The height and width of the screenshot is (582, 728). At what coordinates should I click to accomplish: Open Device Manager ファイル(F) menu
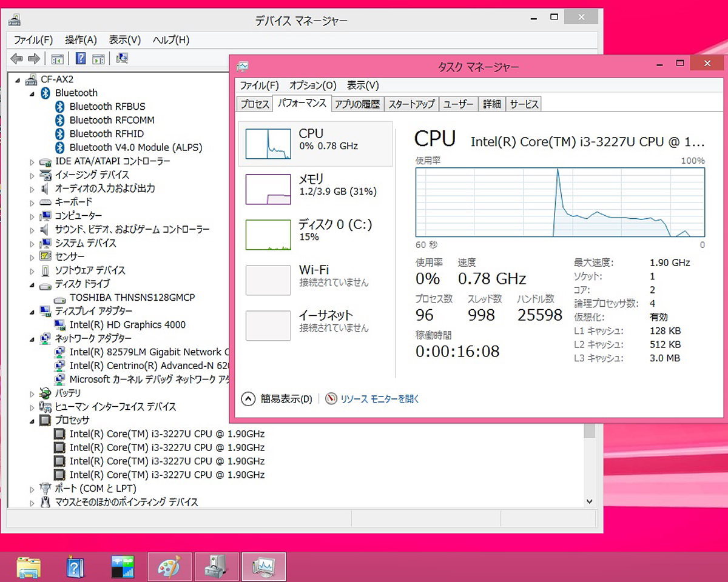33,40
